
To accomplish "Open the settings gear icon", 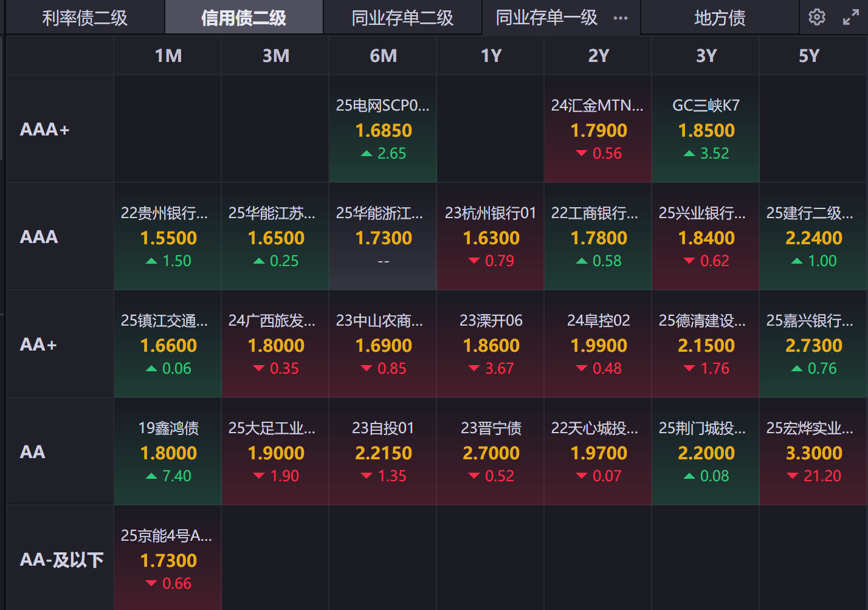I will [816, 17].
